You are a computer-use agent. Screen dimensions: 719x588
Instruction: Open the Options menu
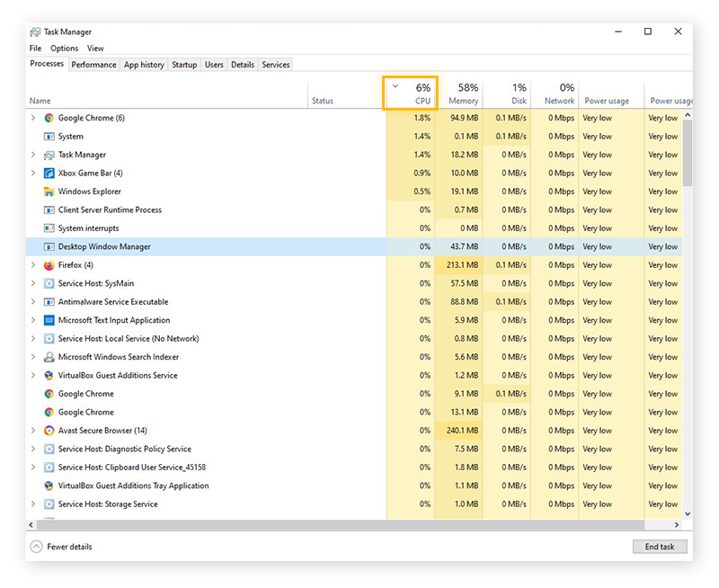point(64,48)
